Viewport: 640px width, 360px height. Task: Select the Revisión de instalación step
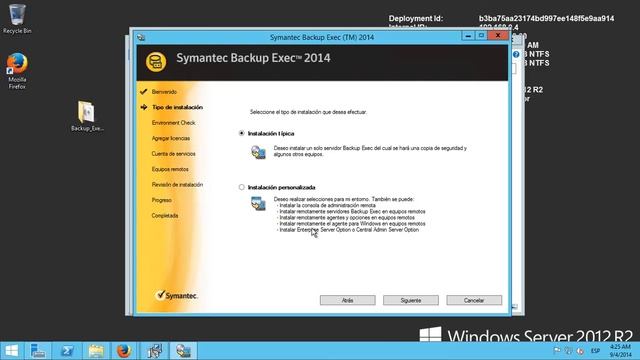pos(177,184)
